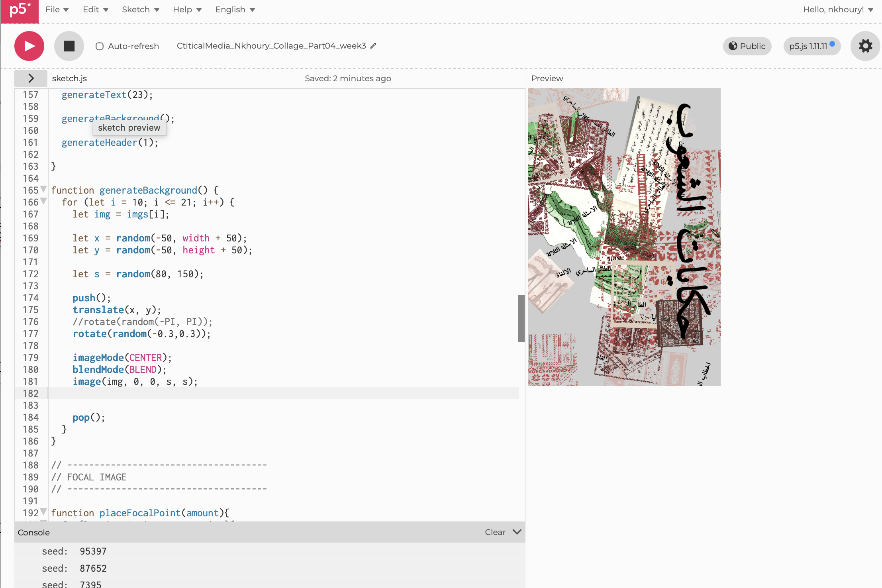
Task: Click the blendMode(BLEND); code line
Action: [x=119, y=370]
